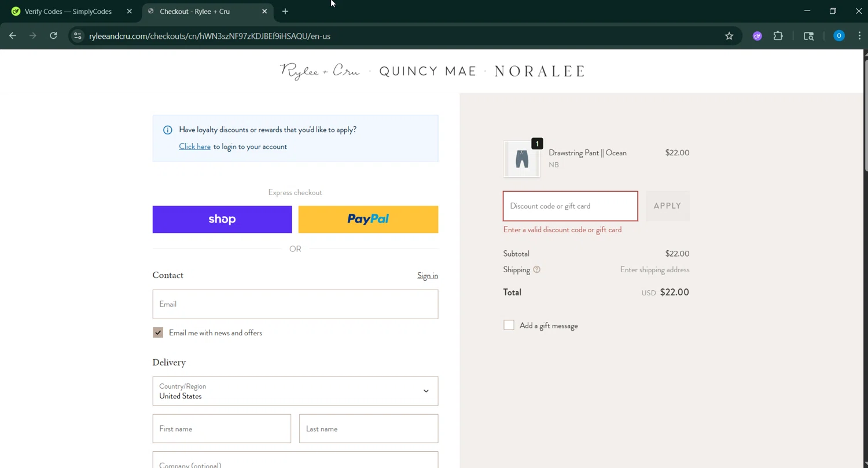Click the Drawstring Pant product thumbnail
The image size is (868, 468).
[522, 159]
